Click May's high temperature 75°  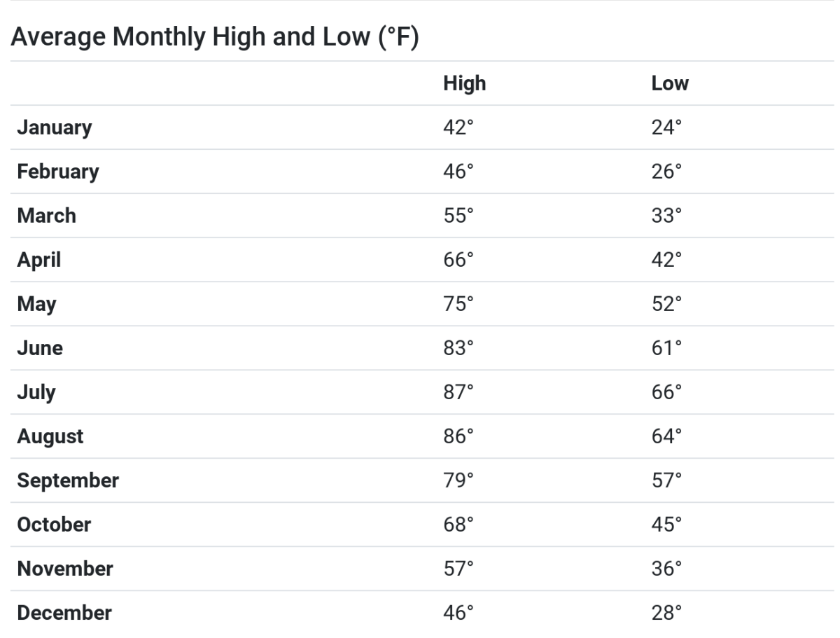click(x=458, y=304)
